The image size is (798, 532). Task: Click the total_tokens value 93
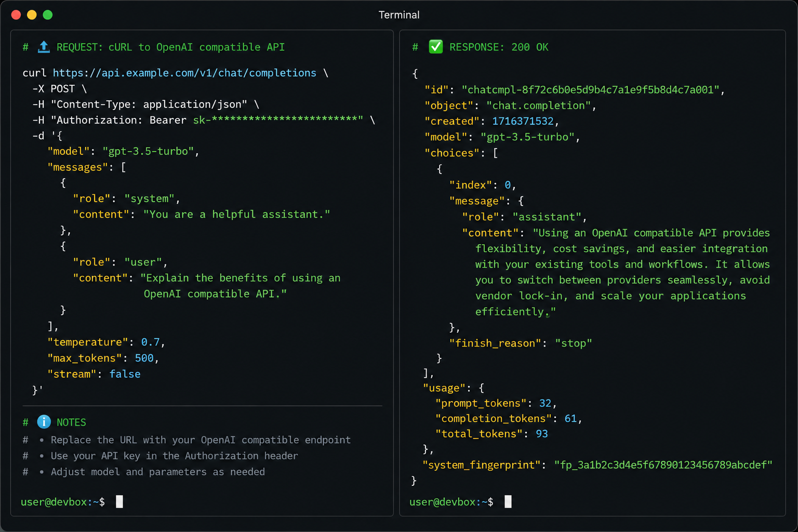(541, 433)
